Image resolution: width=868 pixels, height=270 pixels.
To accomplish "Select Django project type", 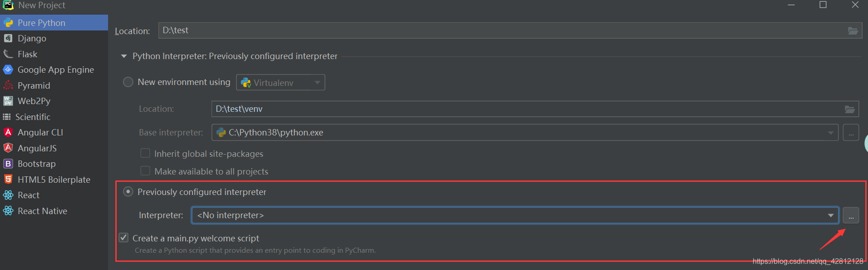I will [54, 38].
